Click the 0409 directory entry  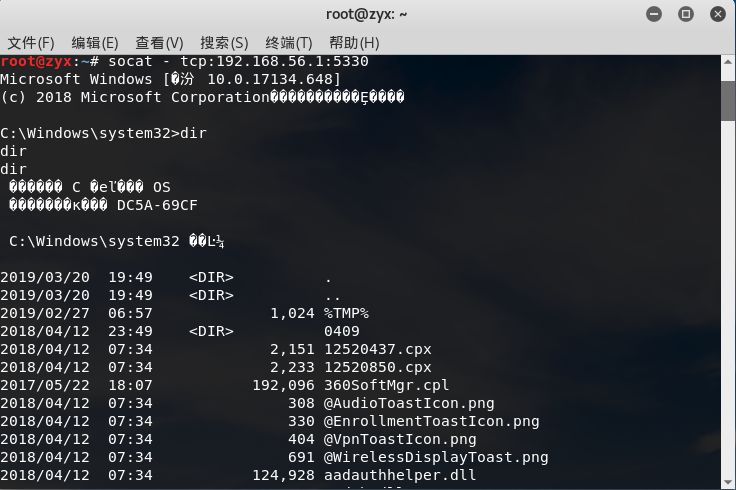[x=342, y=331]
